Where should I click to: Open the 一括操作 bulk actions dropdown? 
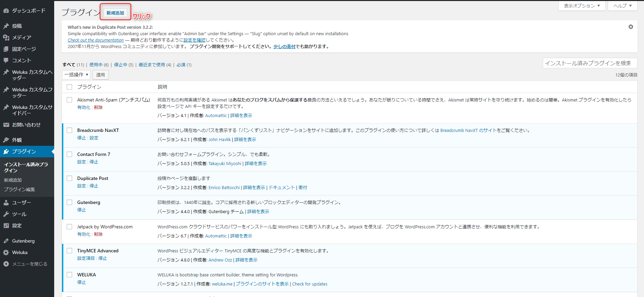tap(76, 75)
